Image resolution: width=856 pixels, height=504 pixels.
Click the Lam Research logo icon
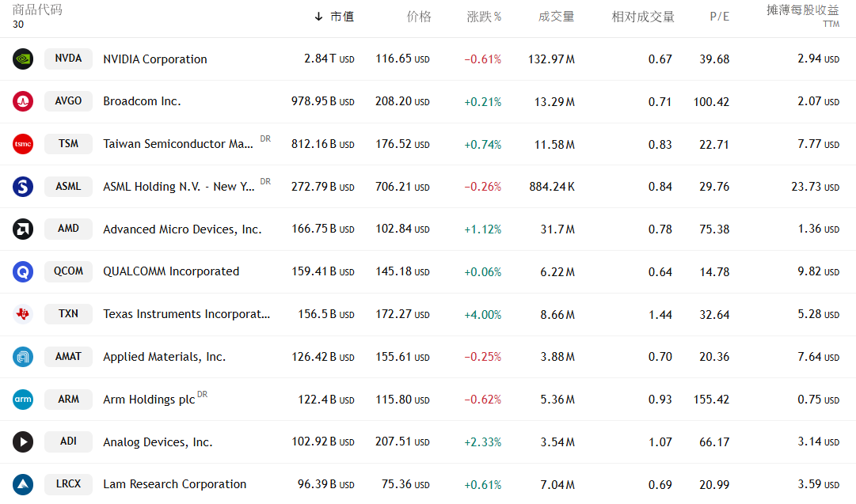(23, 484)
